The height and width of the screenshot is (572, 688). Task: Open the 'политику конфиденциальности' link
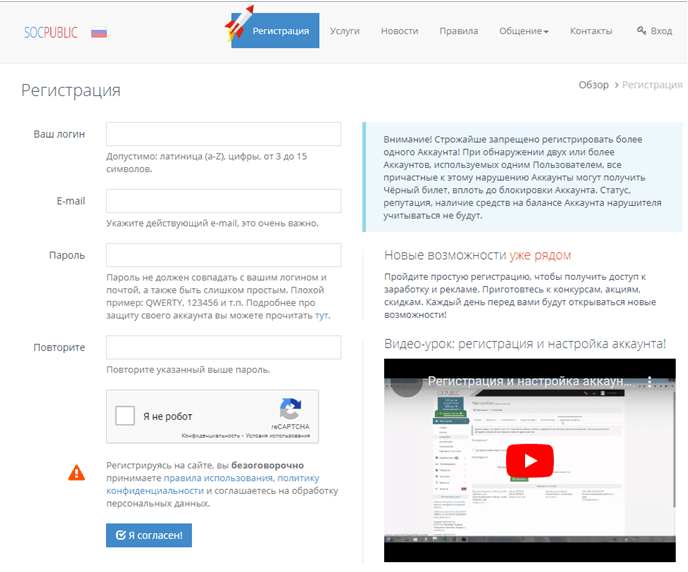click(213, 484)
